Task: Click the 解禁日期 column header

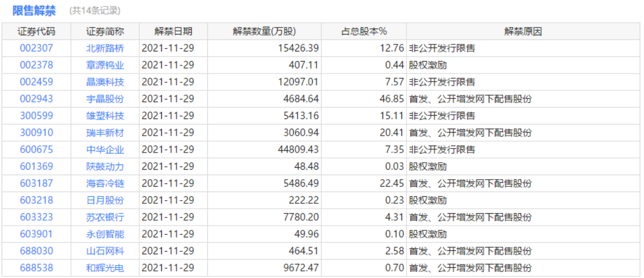Action: click(173, 31)
